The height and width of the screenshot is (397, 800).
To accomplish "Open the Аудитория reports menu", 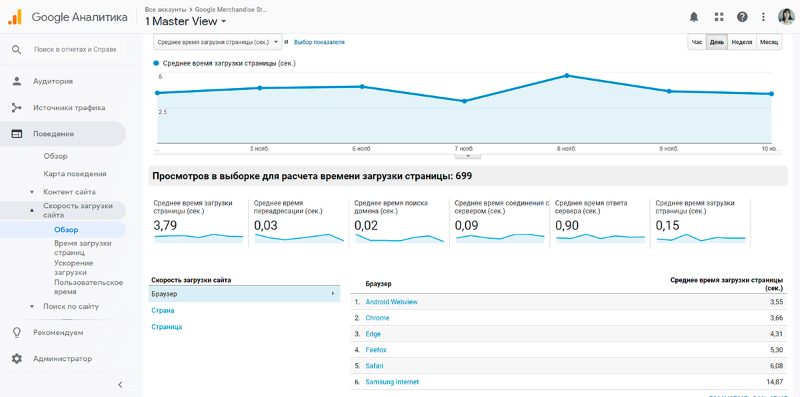I will (x=53, y=81).
